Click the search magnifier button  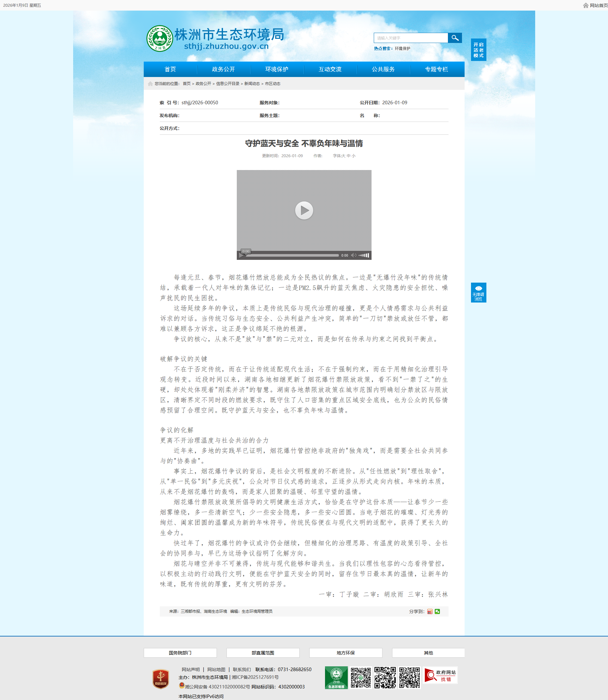coord(455,38)
